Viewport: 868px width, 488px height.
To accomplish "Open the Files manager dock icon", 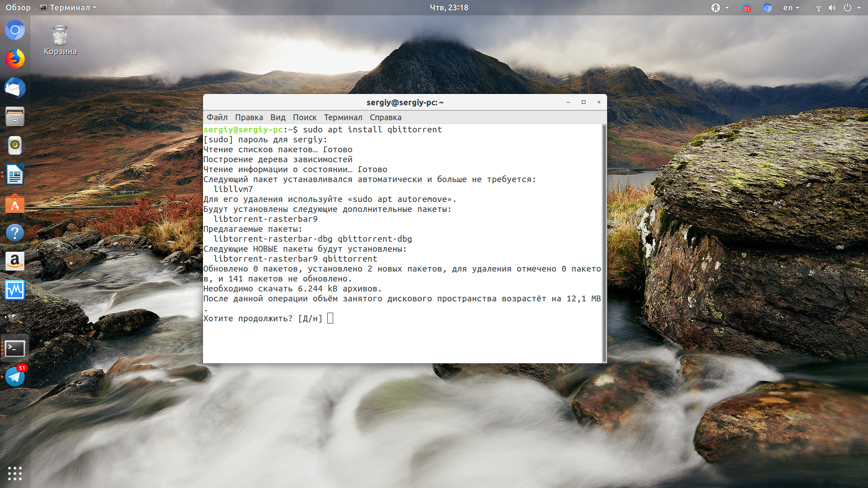I will [15, 117].
